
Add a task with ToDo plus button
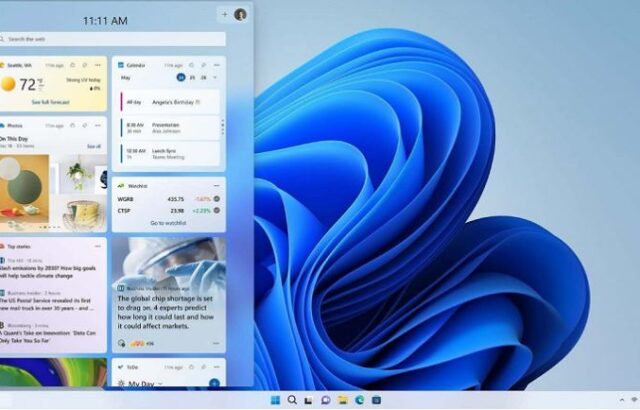click(x=214, y=383)
